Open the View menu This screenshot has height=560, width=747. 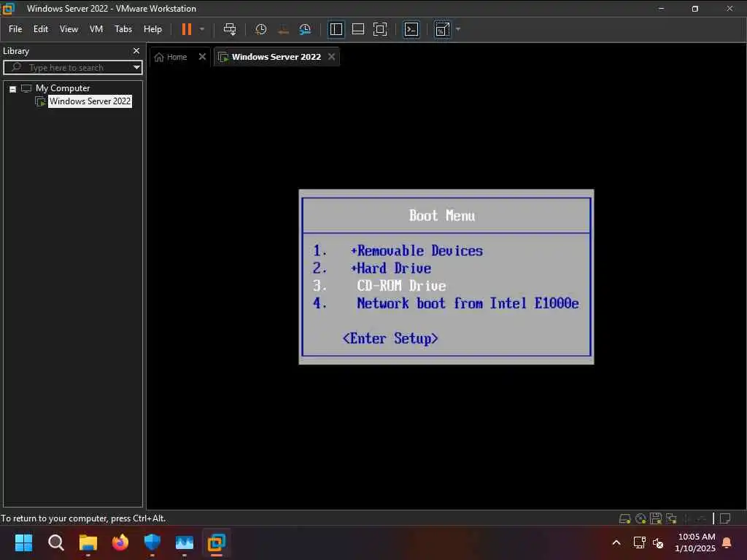tap(69, 29)
